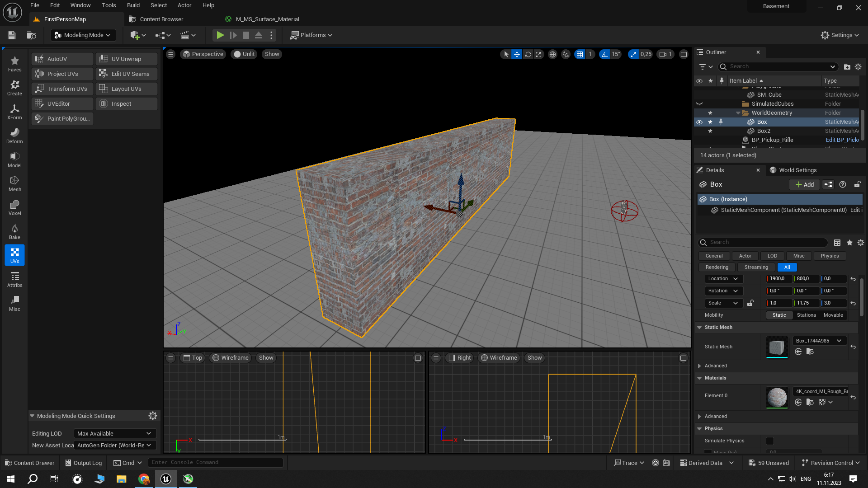
Task: Select the Deform tools category
Action: point(14,136)
